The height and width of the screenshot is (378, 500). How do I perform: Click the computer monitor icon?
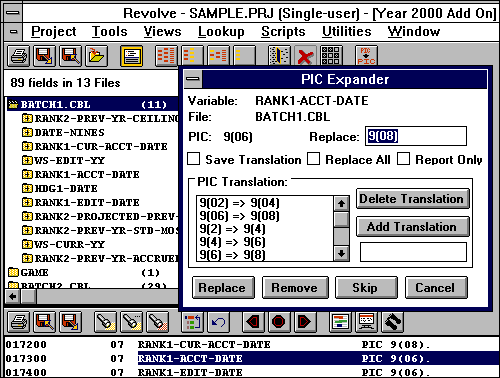[366, 322]
